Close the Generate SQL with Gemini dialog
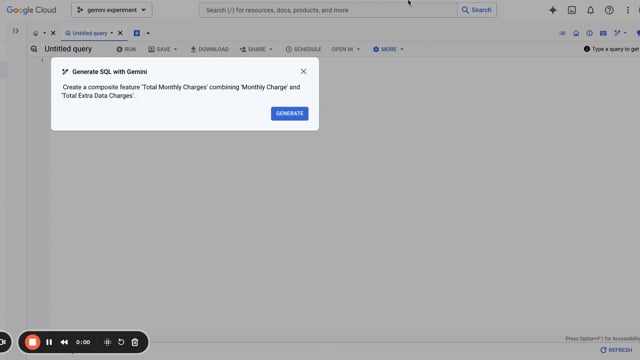This screenshot has height=360, width=640. (x=303, y=71)
